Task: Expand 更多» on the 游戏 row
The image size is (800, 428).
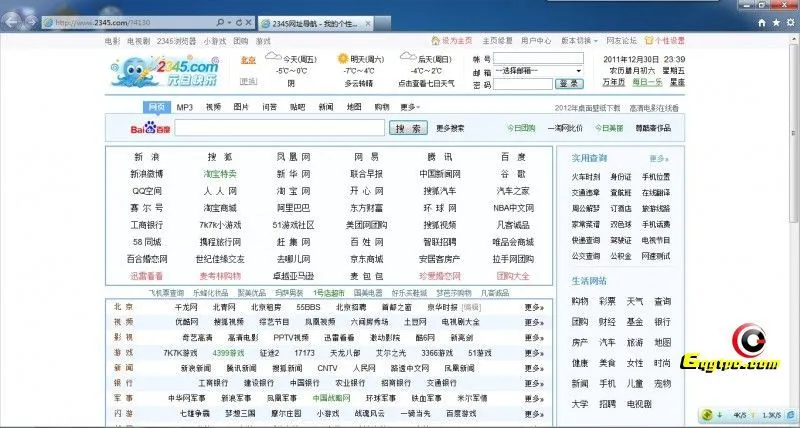Action: point(534,353)
